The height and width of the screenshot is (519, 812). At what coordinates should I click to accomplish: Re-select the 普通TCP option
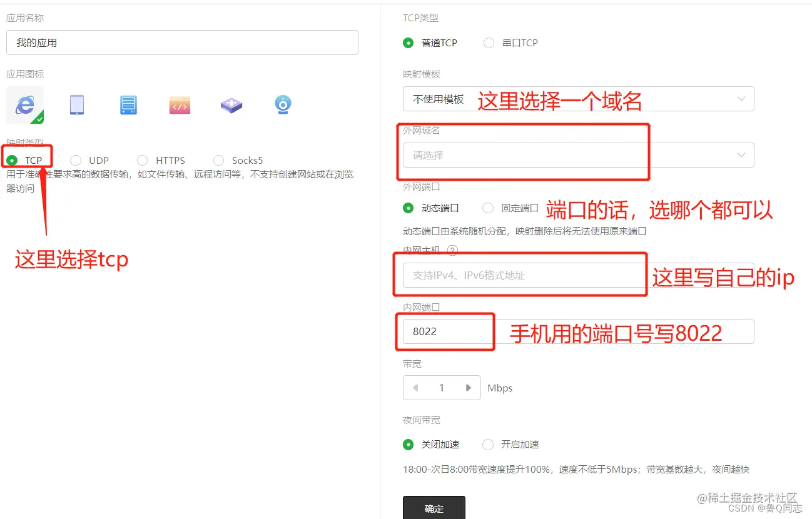pos(407,43)
